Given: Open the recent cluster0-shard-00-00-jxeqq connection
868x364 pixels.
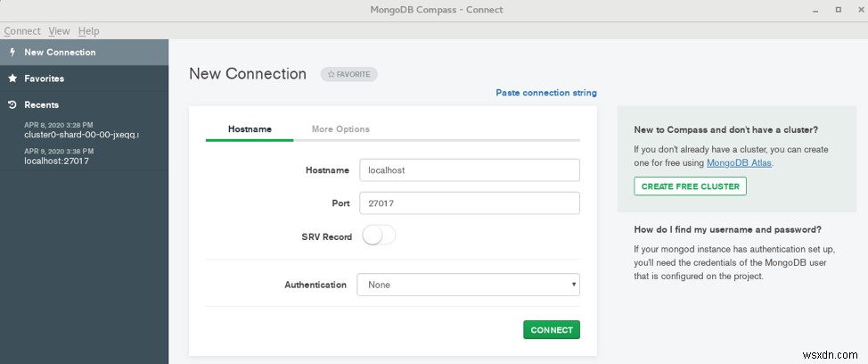Looking at the screenshot, I should point(81,135).
